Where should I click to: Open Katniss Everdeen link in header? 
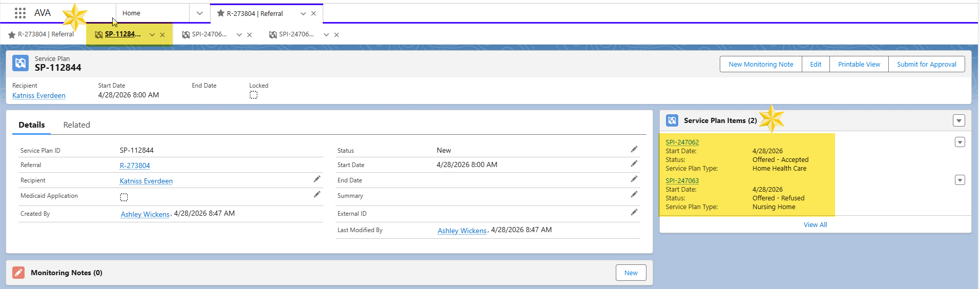pos(39,96)
